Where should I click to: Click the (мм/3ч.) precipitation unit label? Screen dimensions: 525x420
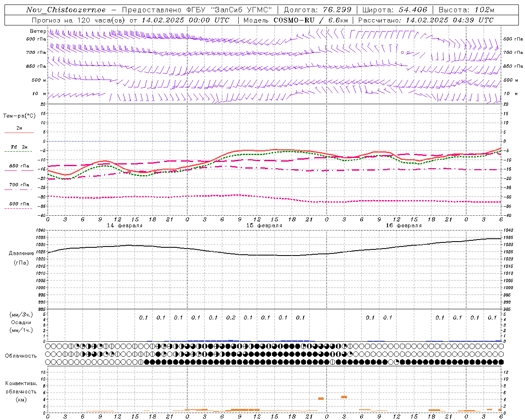tap(21, 315)
